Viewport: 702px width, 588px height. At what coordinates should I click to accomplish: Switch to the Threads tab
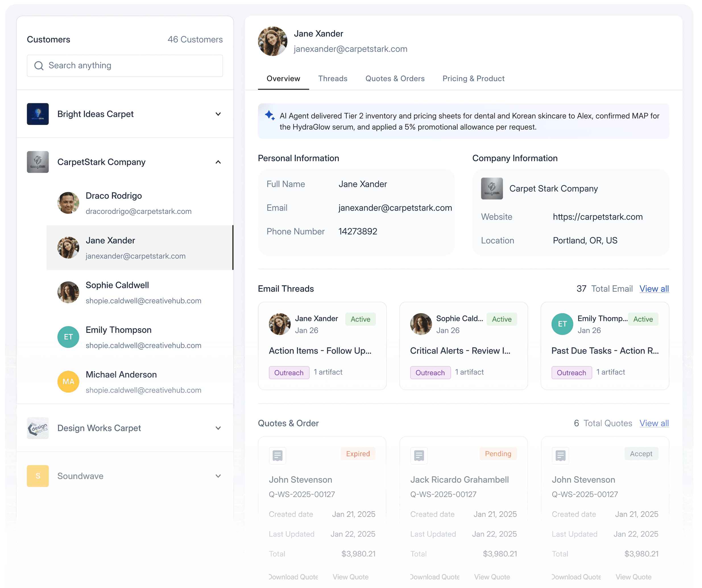pyautogui.click(x=333, y=78)
